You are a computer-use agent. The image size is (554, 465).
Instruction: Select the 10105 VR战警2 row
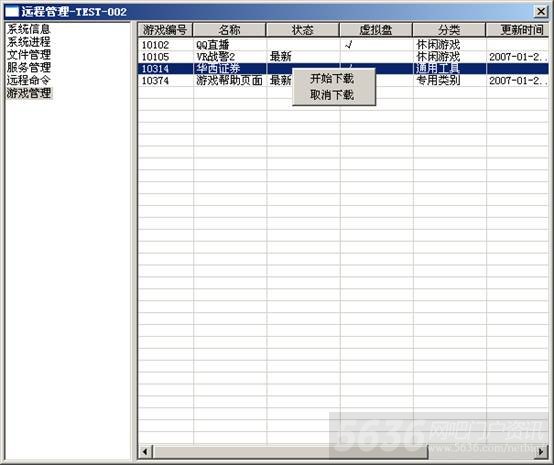(343, 57)
